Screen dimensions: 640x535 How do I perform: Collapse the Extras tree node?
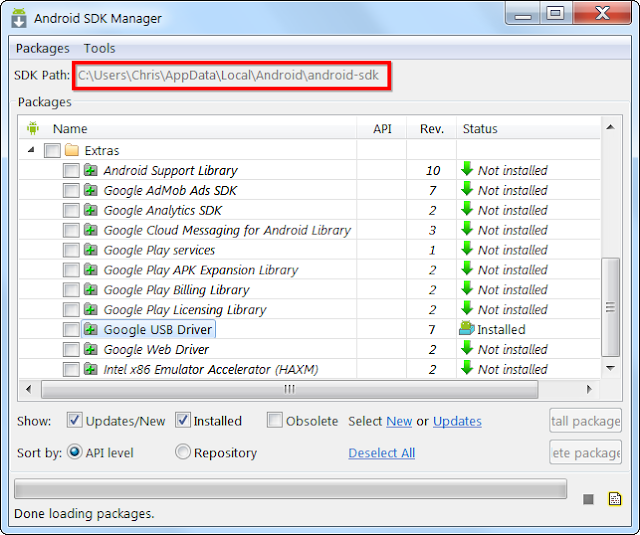pyautogui.click(x=31, y=150)
